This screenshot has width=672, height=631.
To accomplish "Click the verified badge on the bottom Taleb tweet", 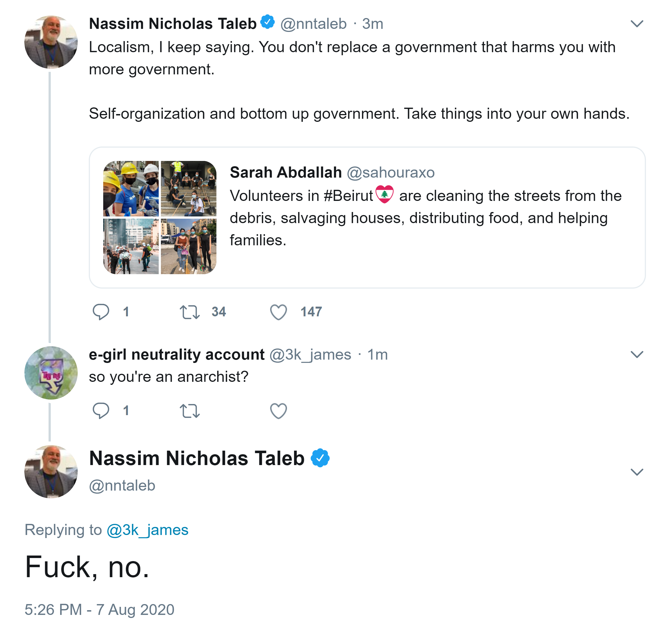I will click(x=320, y=458).
